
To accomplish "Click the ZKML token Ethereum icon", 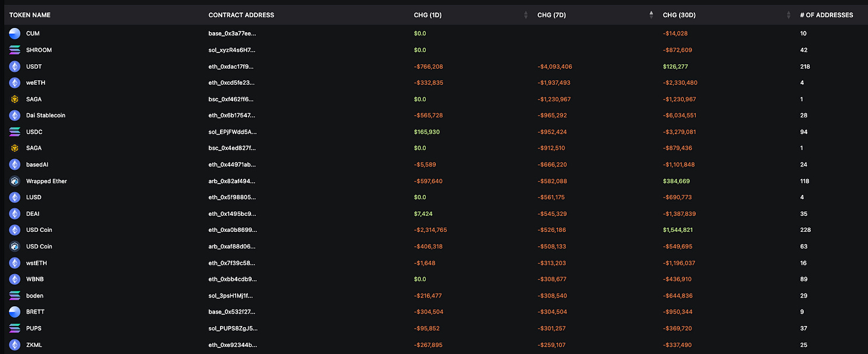I will 14,344.
